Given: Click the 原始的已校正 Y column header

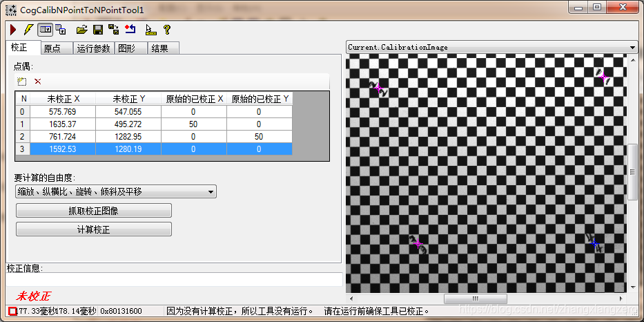Looking at the screenshot, I should pyautogui.click(x=260, y=99).
